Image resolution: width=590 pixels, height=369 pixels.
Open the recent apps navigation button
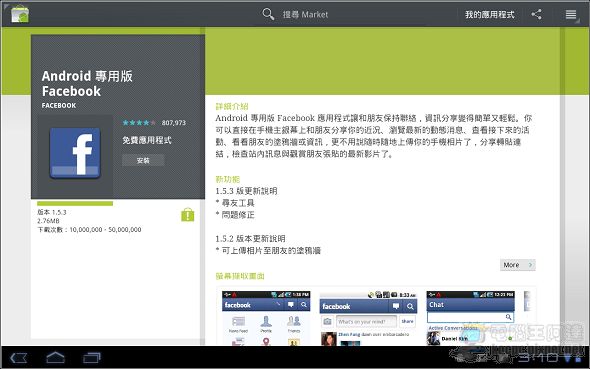91,357
